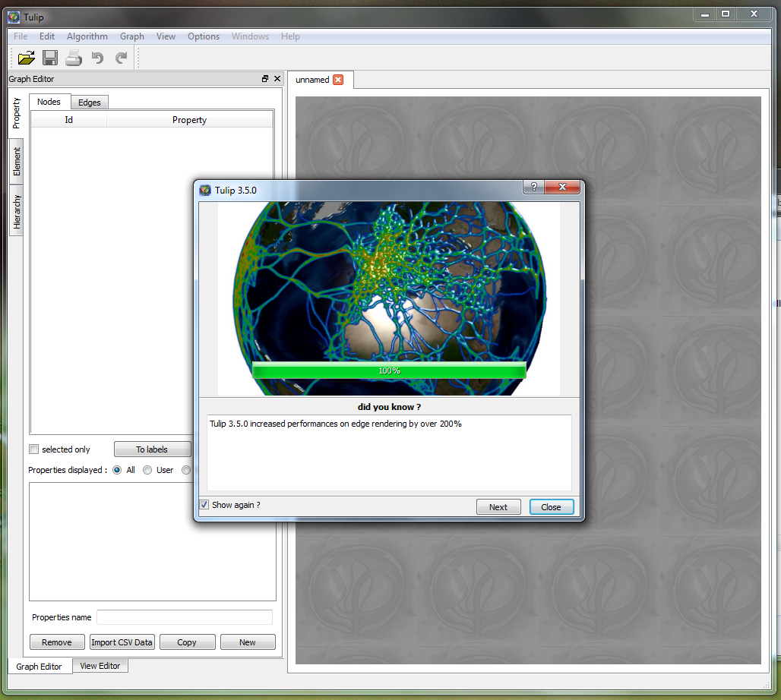781x700 pixels.
Task: Select the 'All' properties radio button
Action: click(x=117, y=470)
